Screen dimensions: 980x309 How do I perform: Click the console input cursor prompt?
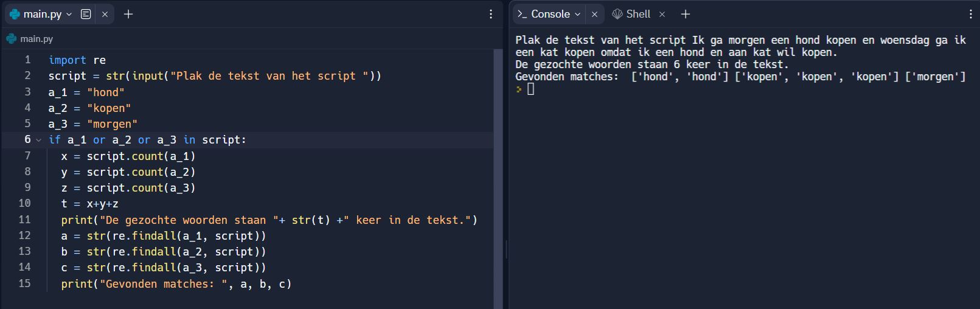530,89
